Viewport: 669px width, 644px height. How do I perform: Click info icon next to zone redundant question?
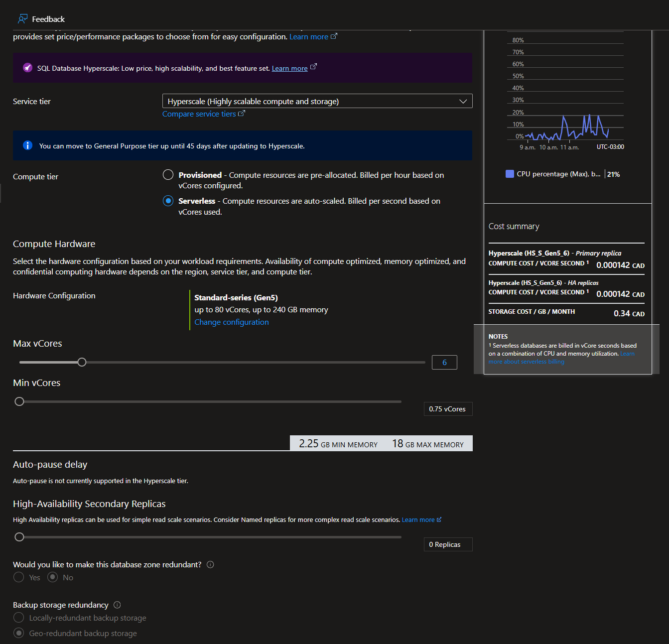coord(210,564)
